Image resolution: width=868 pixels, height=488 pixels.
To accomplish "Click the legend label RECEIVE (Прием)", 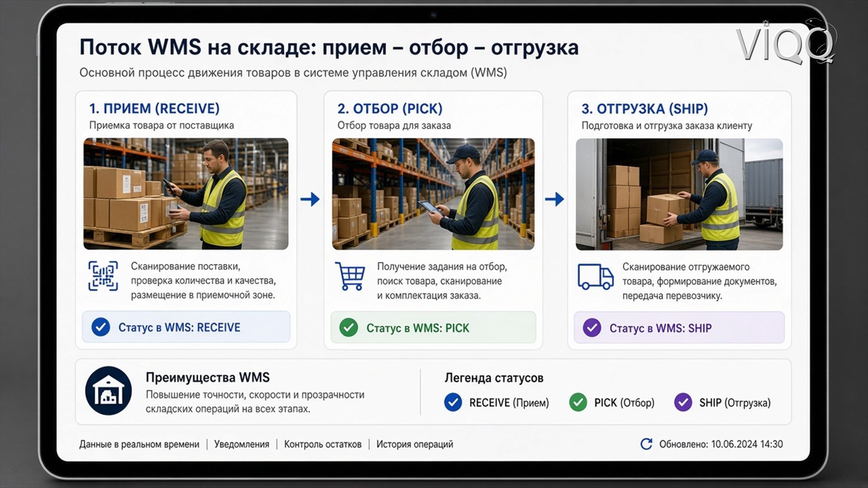I will click(x=509, y=403).
